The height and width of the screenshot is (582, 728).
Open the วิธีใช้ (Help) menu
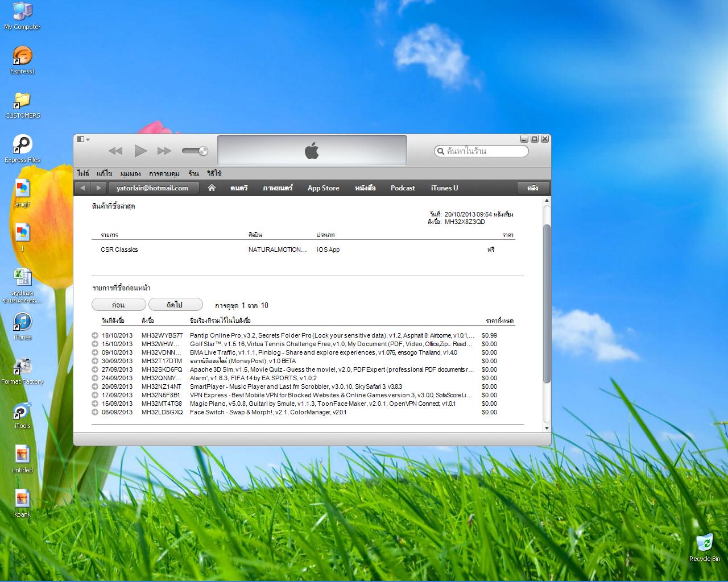[214, 173]
